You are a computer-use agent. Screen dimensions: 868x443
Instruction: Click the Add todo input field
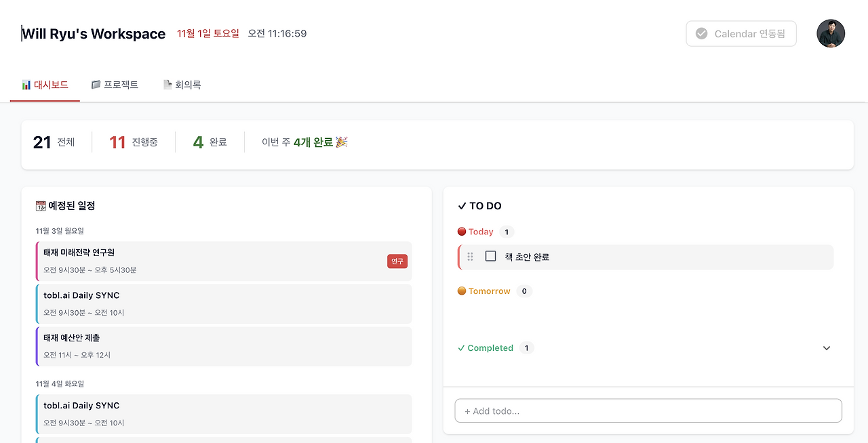648,410
